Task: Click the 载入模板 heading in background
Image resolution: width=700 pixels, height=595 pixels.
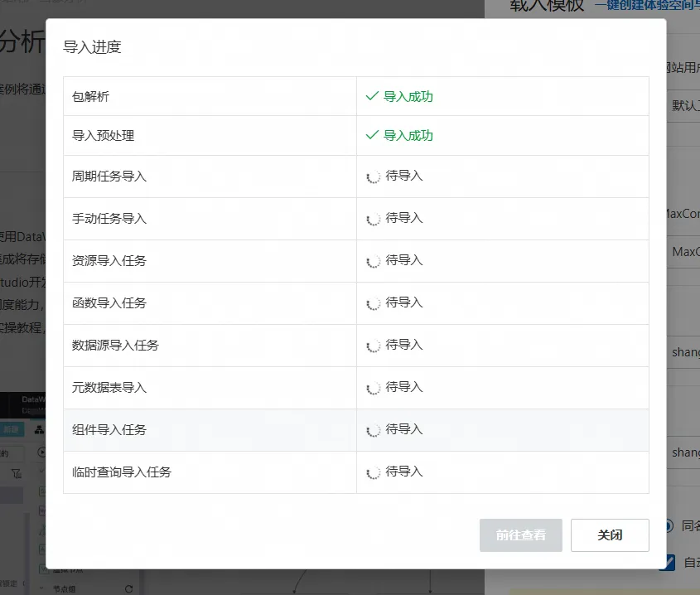Action: click(547, 5)
